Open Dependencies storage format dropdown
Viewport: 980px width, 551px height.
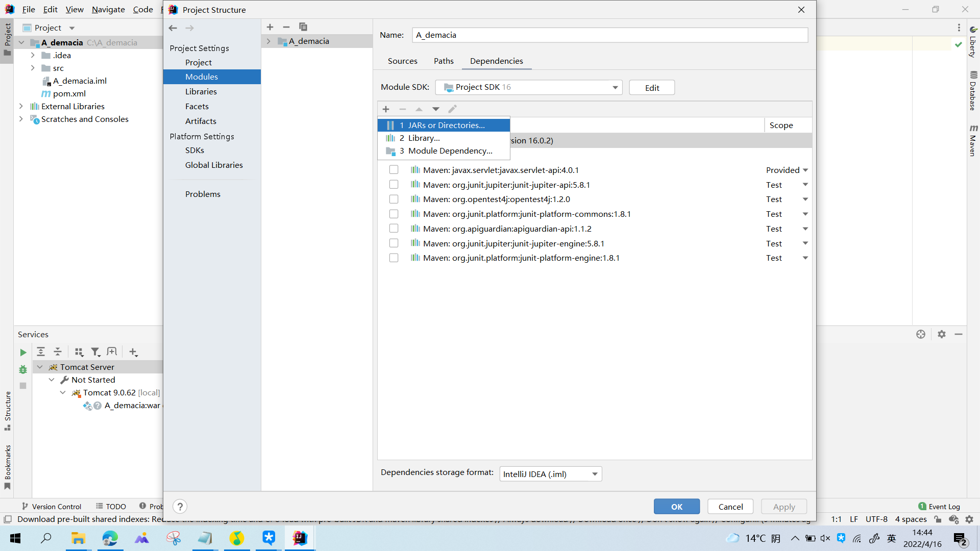(551, 474)
